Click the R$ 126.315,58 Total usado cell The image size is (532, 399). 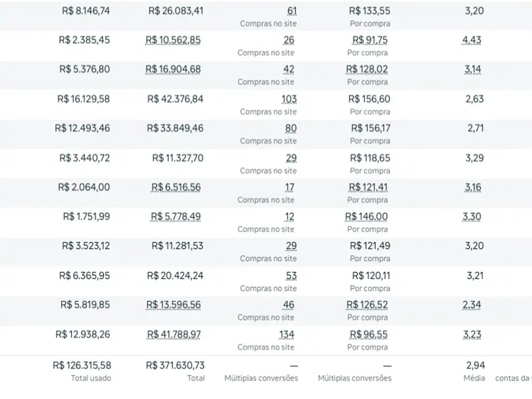click(82, 365)
